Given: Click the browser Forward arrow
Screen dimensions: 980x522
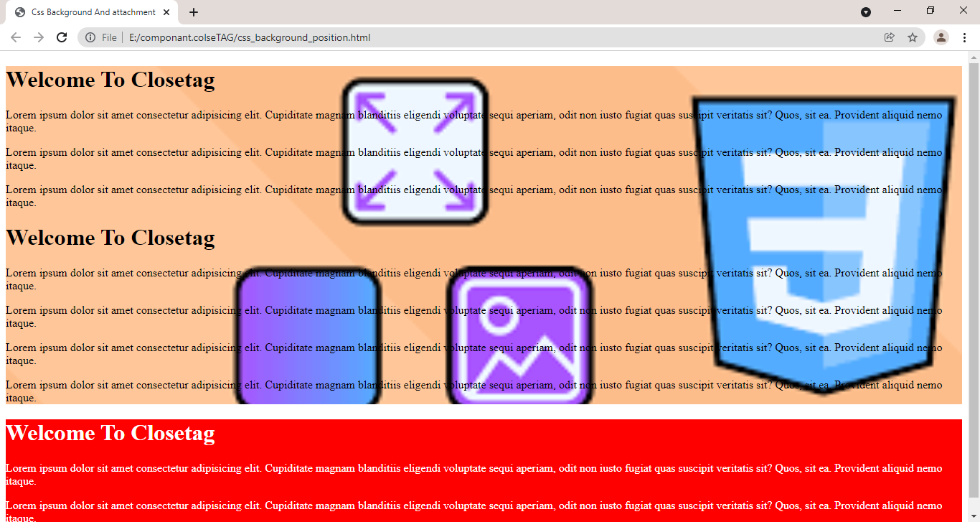Looking at the screenshot, I should [39, 37].
